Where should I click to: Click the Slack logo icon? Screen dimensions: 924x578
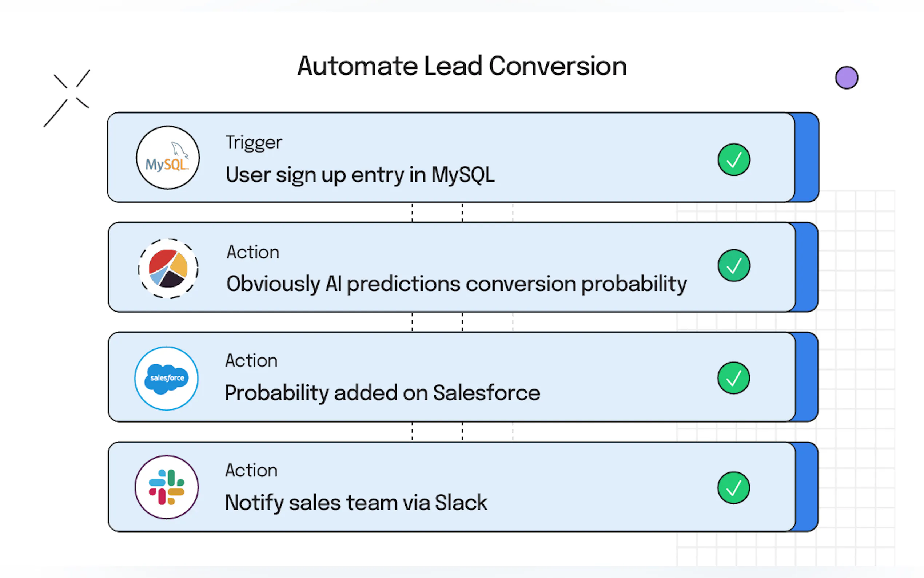coord(167,487)
